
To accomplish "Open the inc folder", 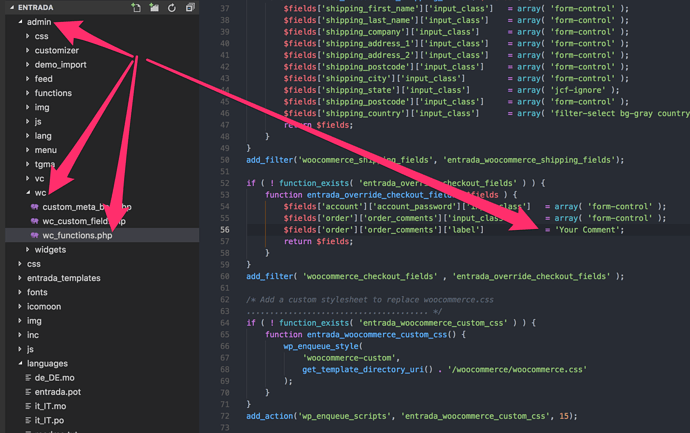I will click(x=33, y=335).
